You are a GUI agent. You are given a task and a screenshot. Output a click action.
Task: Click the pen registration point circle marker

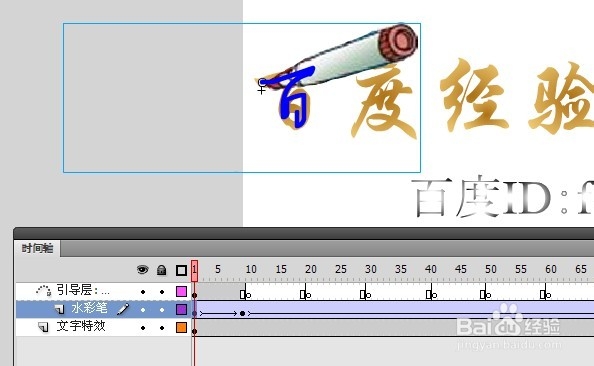pyautogui.click(x=262, y=82)
